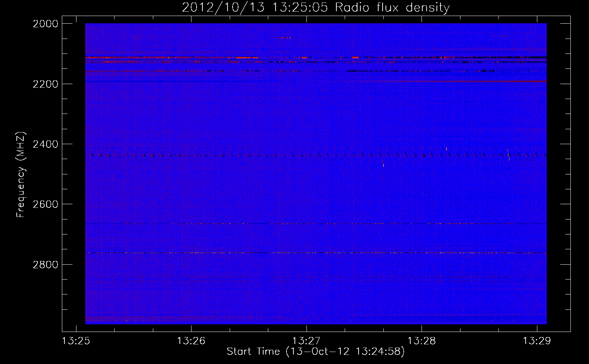589x364 pixels.
Task: Click the '2800' frequency axis label
Action: click(46, 264)
